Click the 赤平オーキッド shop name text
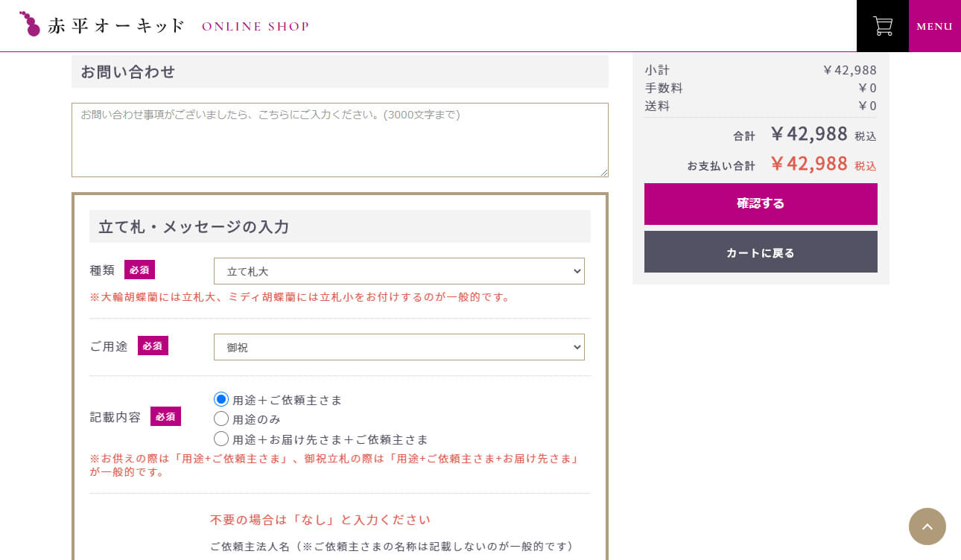The height and width of the screenshot is (560, 961). point(116,26)
